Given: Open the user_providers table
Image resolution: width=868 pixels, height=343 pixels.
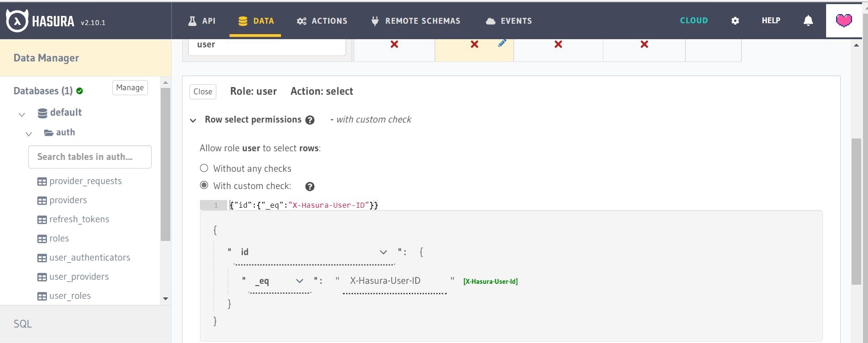Looking at the screenshot, I should 79,276.
